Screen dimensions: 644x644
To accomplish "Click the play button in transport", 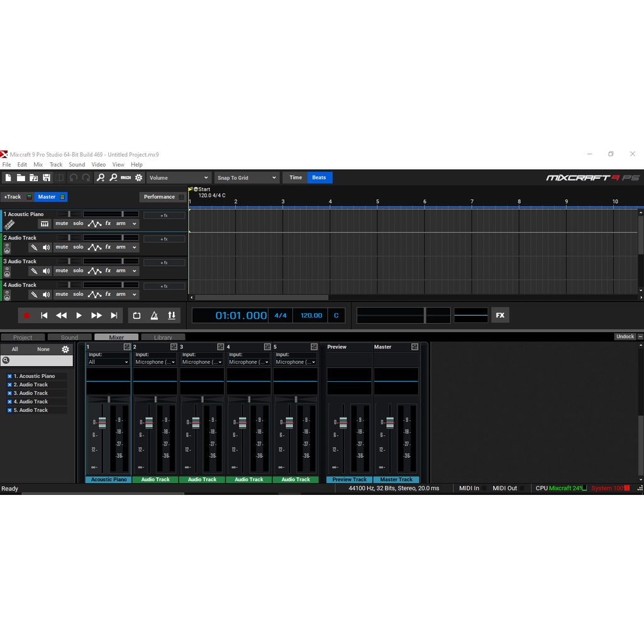I will click(79, 316).
